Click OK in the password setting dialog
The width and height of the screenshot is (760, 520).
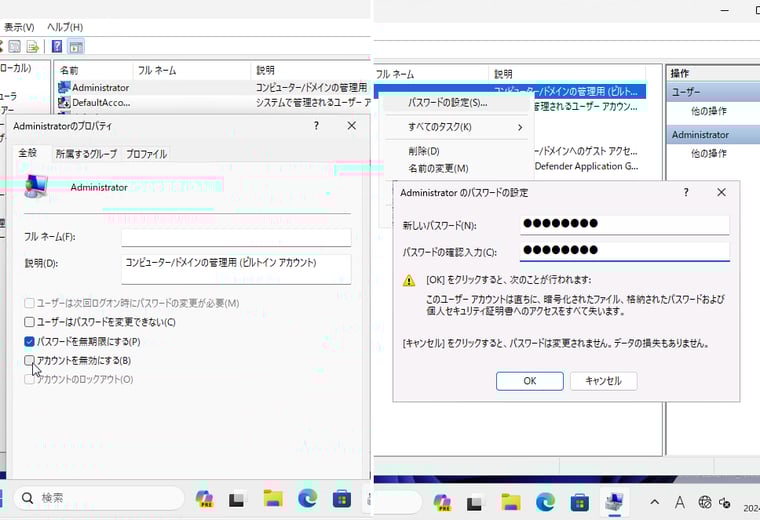pyautogui.click(x=529, y=381)
